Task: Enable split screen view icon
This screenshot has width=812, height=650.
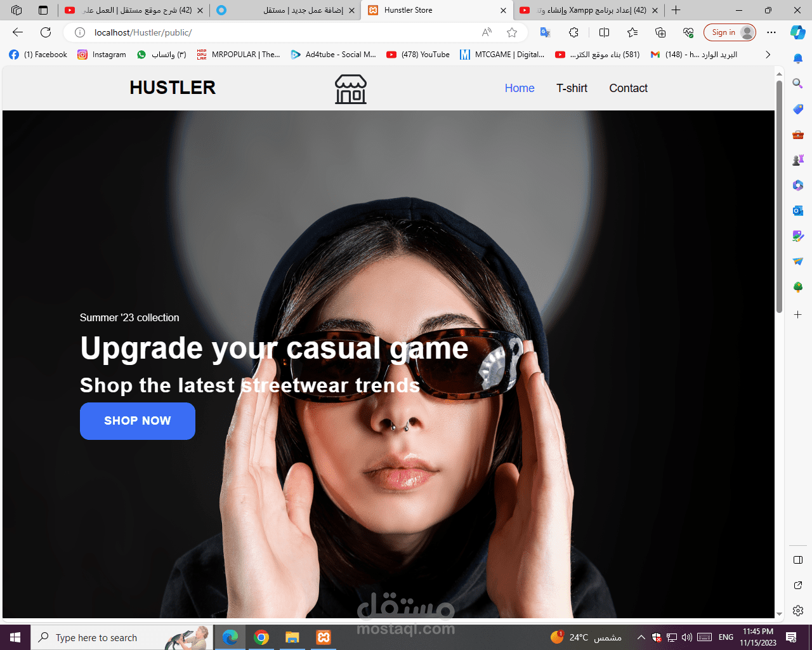Action: 604,32
